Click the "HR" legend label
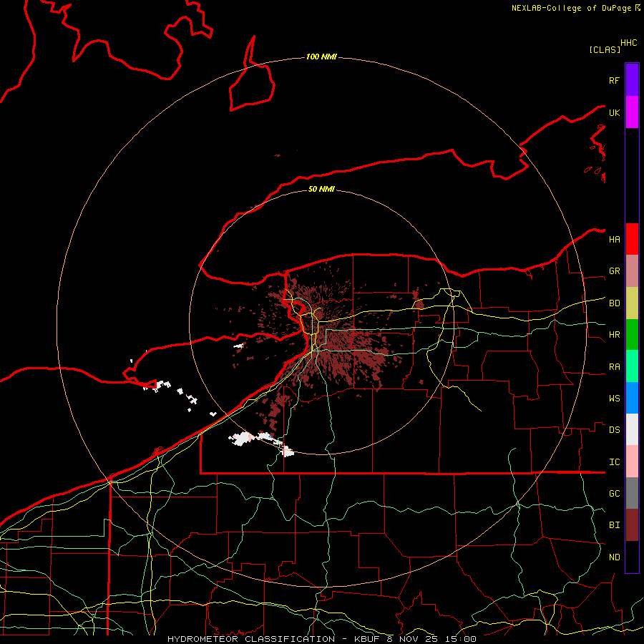The width and height of the screenshot is (644, 644). [614, 335]
